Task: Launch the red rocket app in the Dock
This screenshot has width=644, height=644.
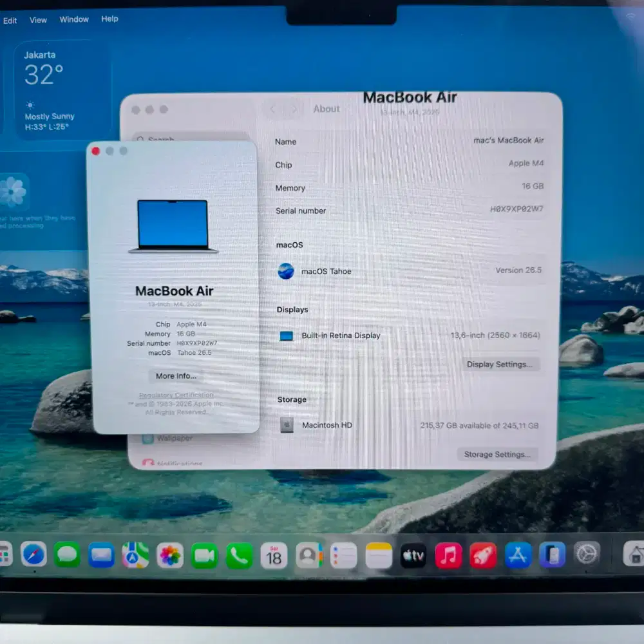Action: [x=483, y=556]
